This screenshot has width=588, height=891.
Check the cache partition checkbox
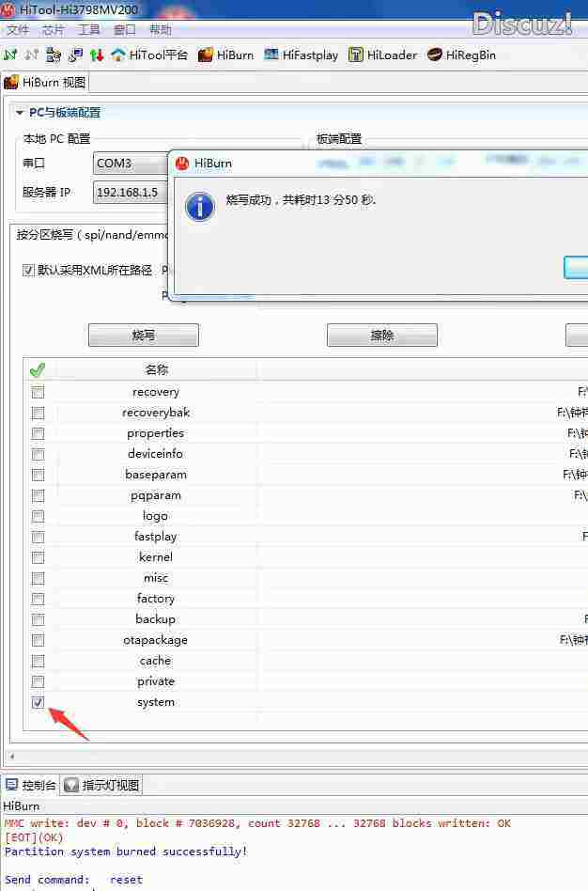[x=39, y=661]
